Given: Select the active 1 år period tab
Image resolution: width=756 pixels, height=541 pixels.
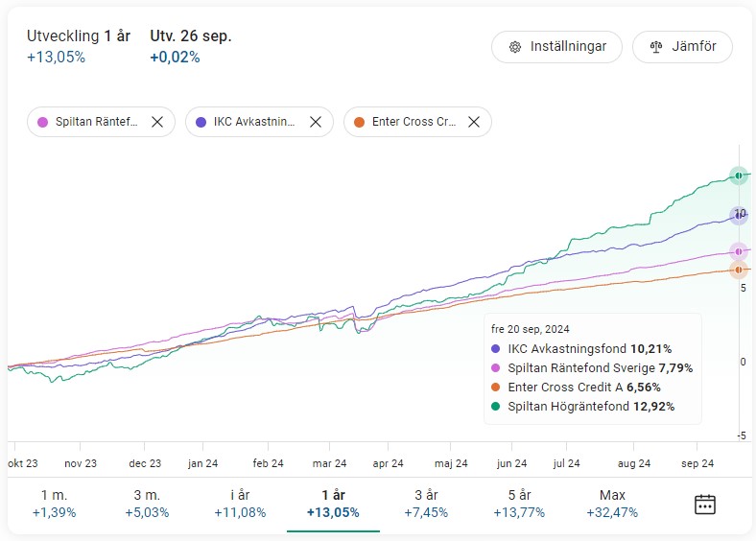Looking at the screenshot, I should (x=333, y=504).
